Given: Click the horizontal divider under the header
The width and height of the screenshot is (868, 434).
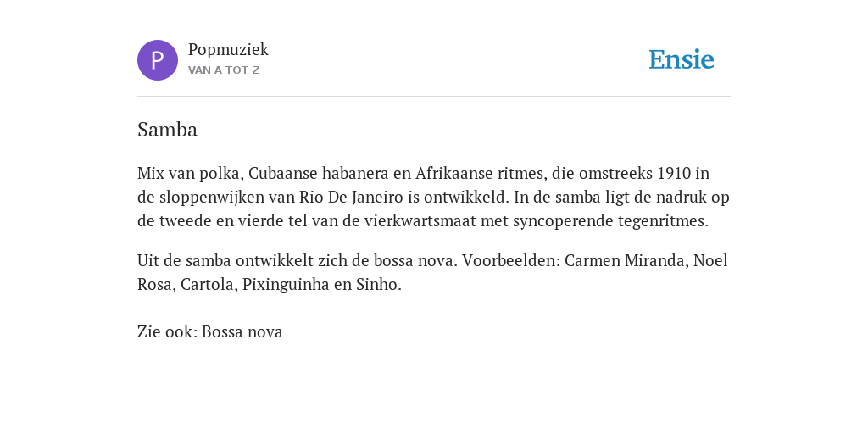Looking at the screenshot, I should (434, 97).
